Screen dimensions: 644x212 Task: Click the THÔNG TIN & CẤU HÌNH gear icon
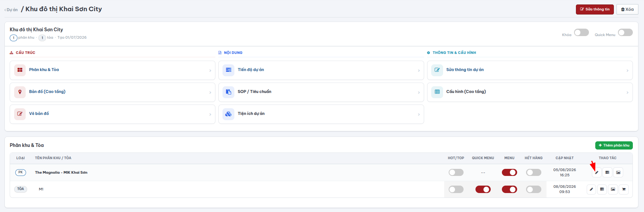point(429,53)
